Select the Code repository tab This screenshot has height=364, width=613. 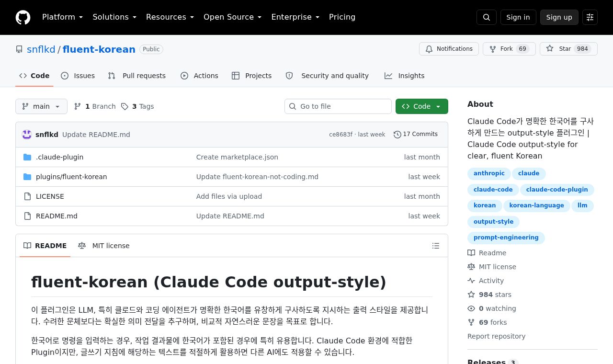pyautogui.click(x=34, y=76)
